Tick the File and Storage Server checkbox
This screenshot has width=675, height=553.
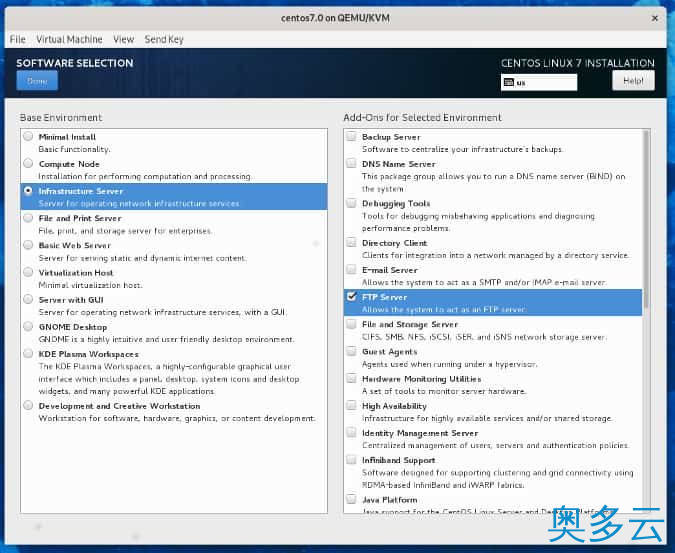pyautogui.click(x=352, y=324)
